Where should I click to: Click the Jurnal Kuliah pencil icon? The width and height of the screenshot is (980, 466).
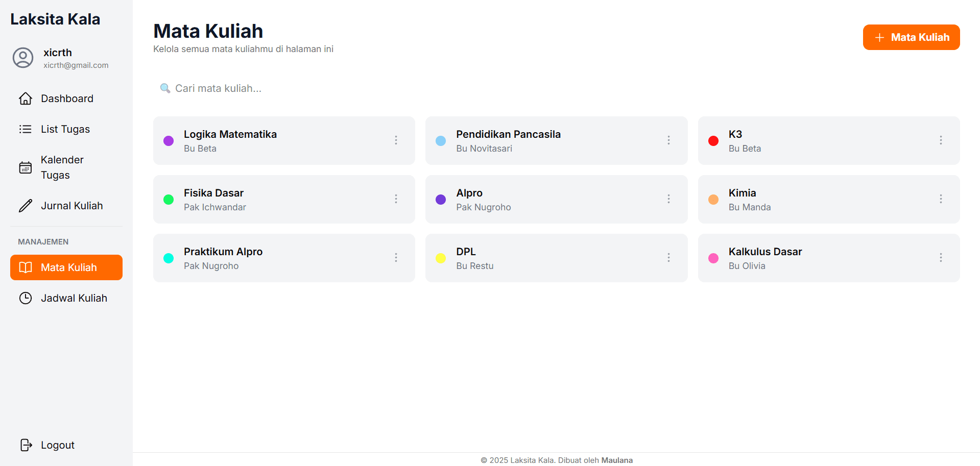tap(26, 206)
